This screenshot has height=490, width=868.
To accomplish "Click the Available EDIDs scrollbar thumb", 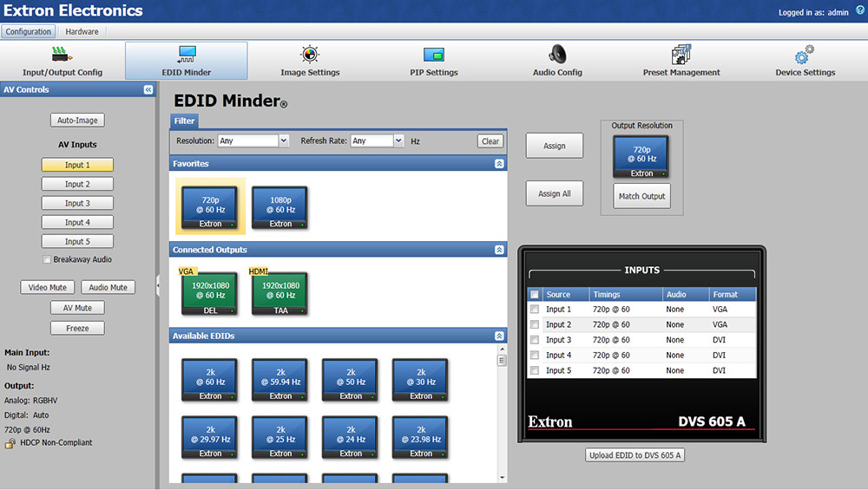I will point(502,361).
